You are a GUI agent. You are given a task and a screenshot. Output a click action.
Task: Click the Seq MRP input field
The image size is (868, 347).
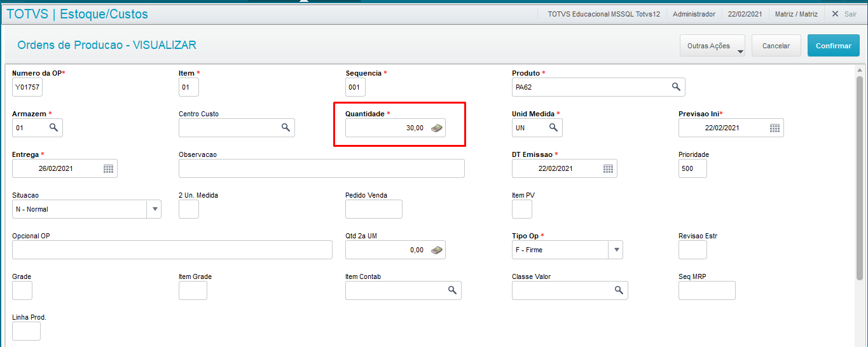707,290
